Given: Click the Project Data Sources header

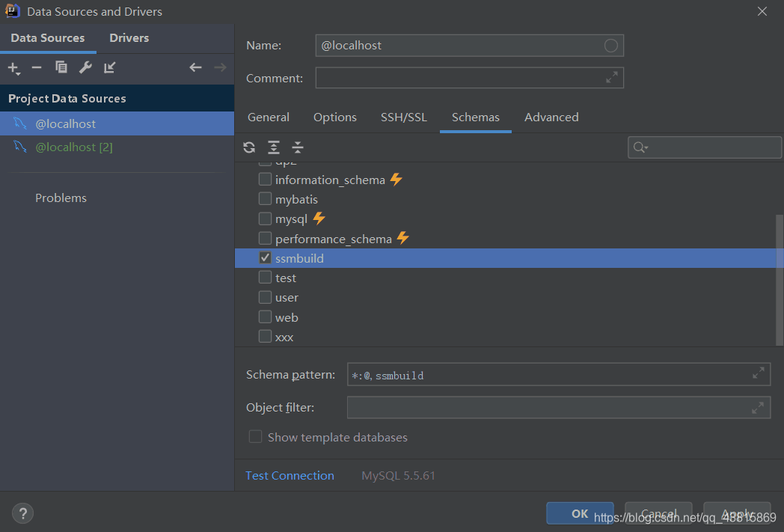Looking at the screenshot, I should click(67, 99).
